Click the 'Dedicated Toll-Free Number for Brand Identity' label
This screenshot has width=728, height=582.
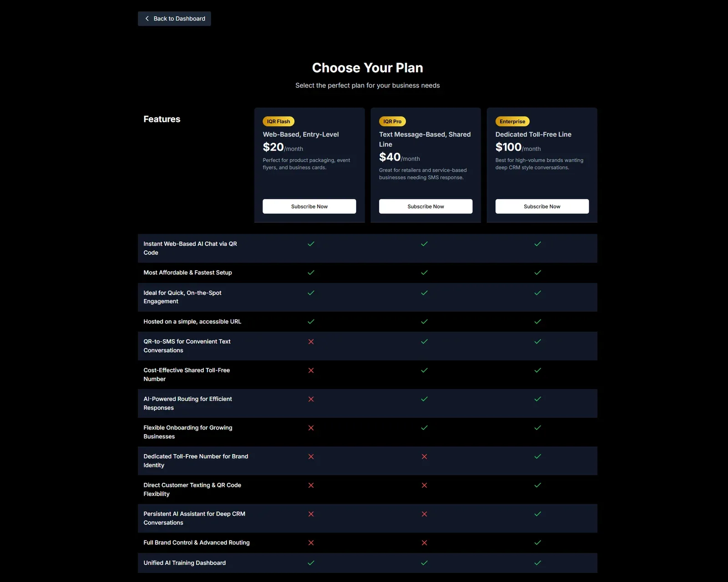(x=196, y=461)
